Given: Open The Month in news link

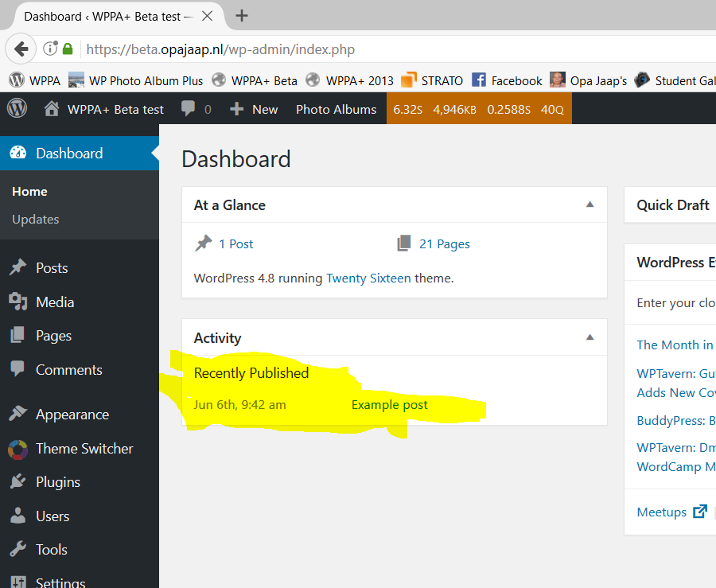Looking at the screenshot, I should (x=675, y=345).
